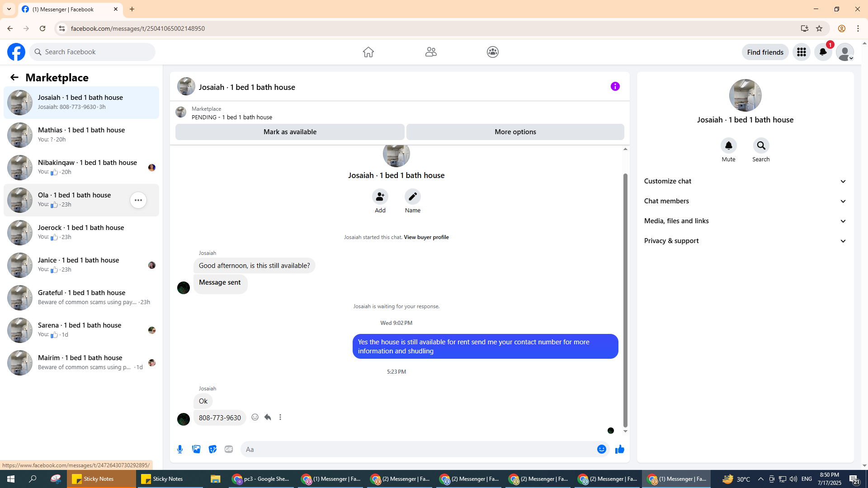Image resolution: width=868 pixels, height=488 pixels.
Task: Click Mark as available button
Action: click(x=290, y=132)
